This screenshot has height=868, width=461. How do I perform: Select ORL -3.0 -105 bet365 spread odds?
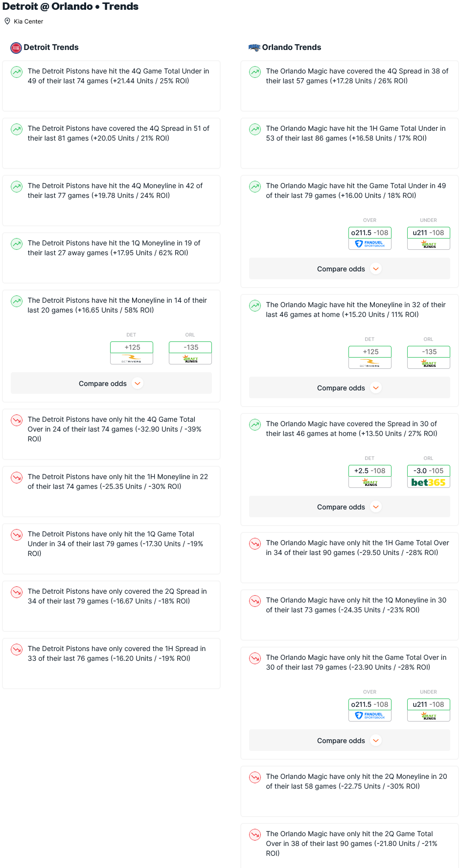(x=429, y=476)
